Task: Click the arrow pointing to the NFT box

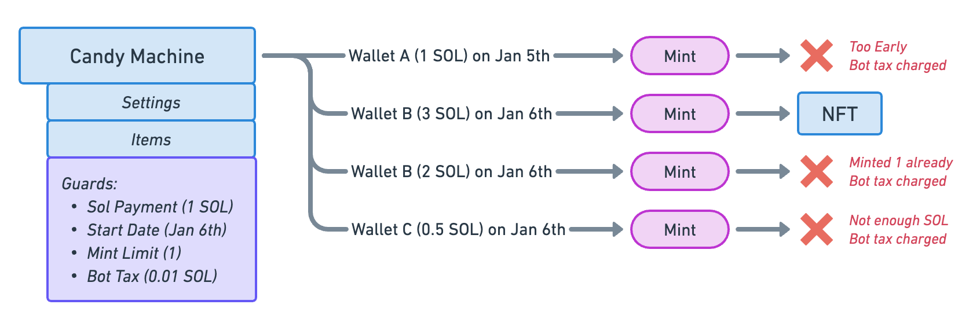Action: [x=763, y=113]
